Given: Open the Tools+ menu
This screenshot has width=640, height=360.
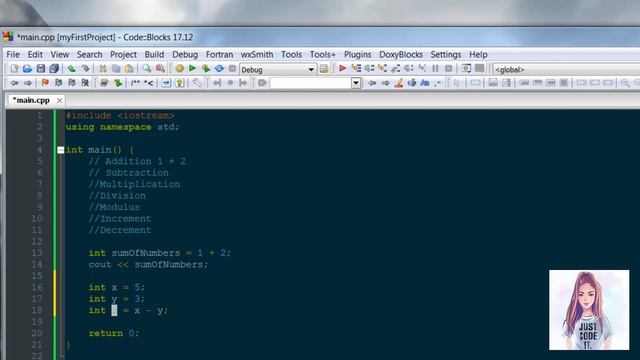Looking at the screenshot, I should click(x=322, y=54).
